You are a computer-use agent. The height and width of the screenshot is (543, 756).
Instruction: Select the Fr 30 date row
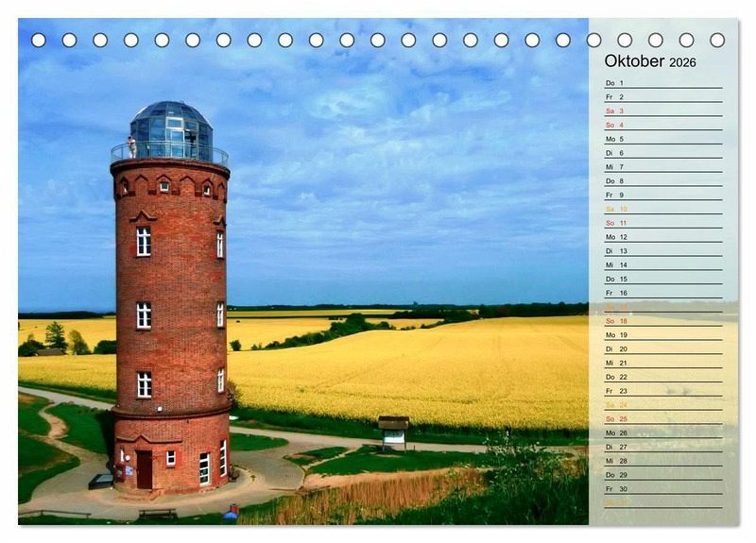[x=662, y=489]
